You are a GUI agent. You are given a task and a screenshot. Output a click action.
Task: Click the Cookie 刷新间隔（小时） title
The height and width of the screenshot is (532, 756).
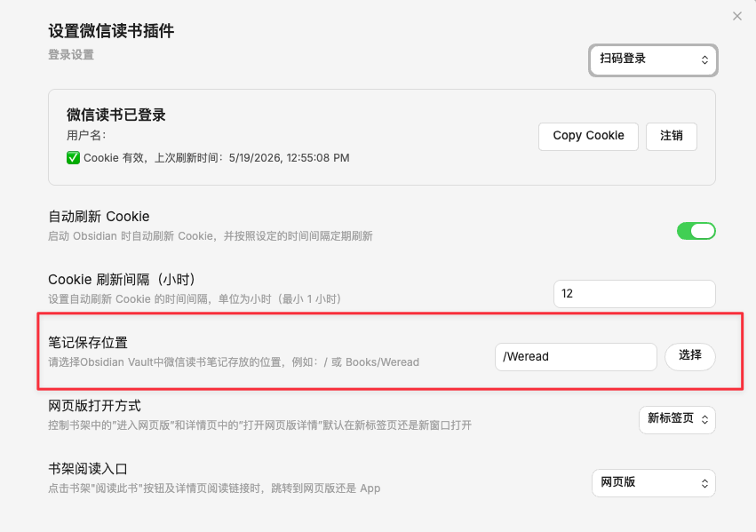point(122,280)
